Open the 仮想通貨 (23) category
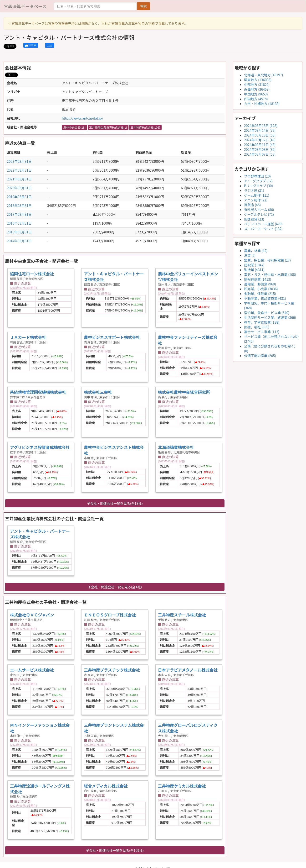Image resolution: width=306 pixels, height=868 pixels. coord(254,219)
